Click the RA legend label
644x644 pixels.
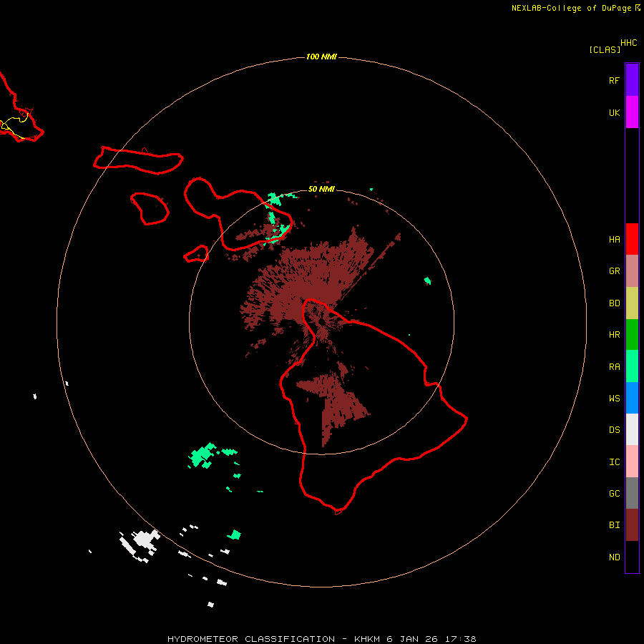pyautogui.click(x=614, y=367)
